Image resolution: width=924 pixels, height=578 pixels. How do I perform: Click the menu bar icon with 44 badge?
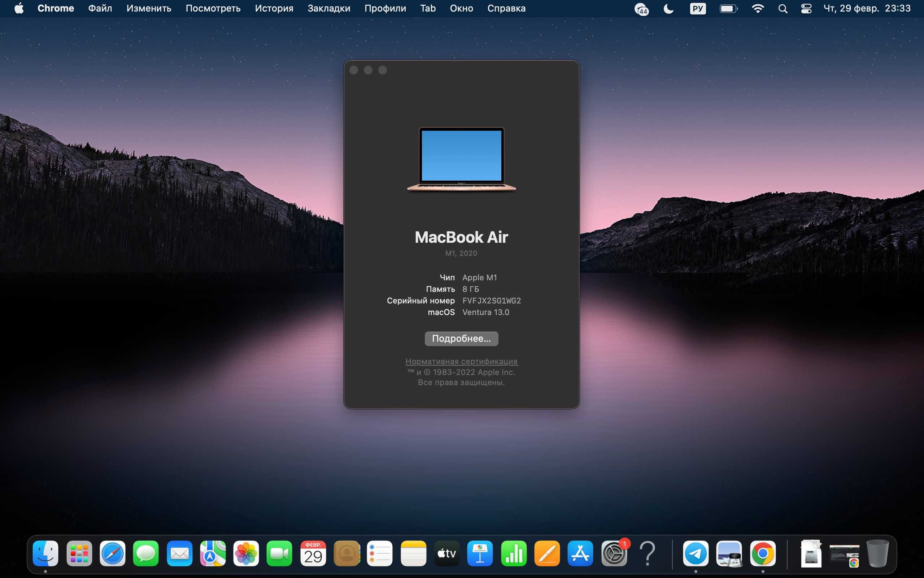tap(641, 9)
